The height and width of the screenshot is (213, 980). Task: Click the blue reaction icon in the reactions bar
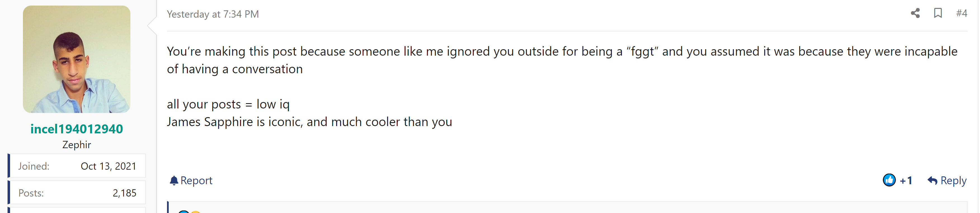pyautogui.click(x=184, y=212)
